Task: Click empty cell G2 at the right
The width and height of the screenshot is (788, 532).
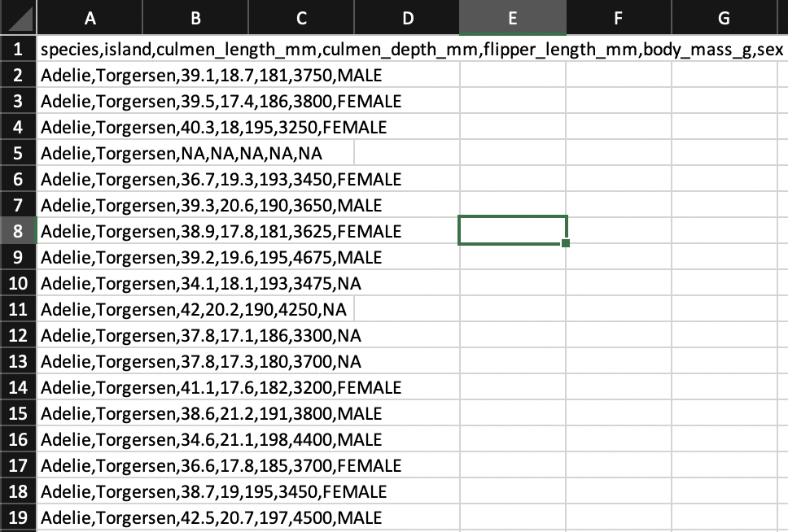Action: tap(722, 75)
